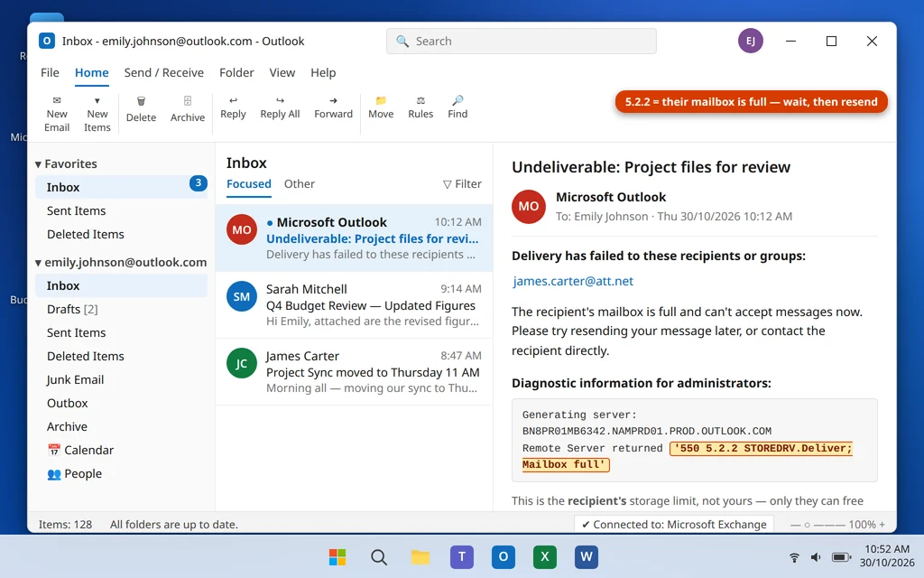Open the Filter dropdown
Image resolution: width=924 pixels, height=578 pixels.
click(462, 184)
